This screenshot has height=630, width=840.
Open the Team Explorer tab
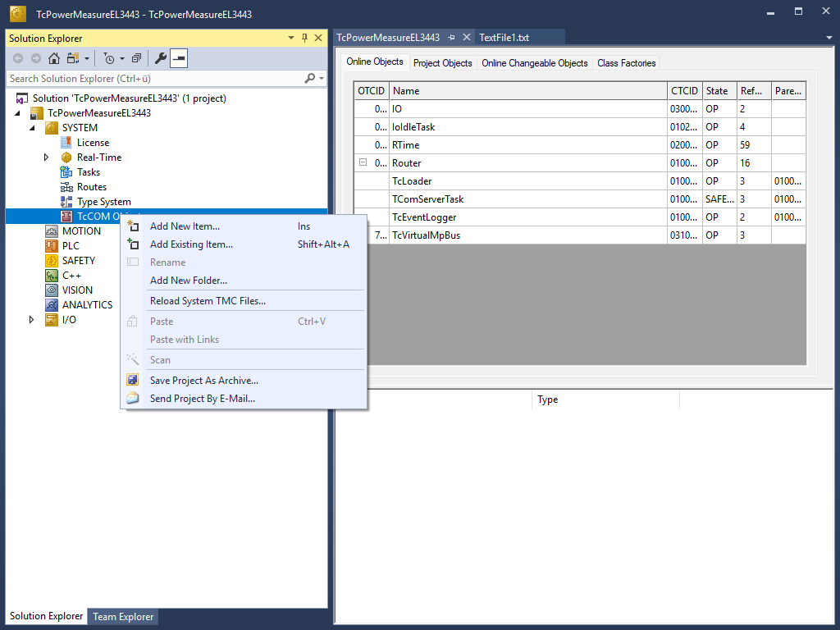click(x=123, y=617)
